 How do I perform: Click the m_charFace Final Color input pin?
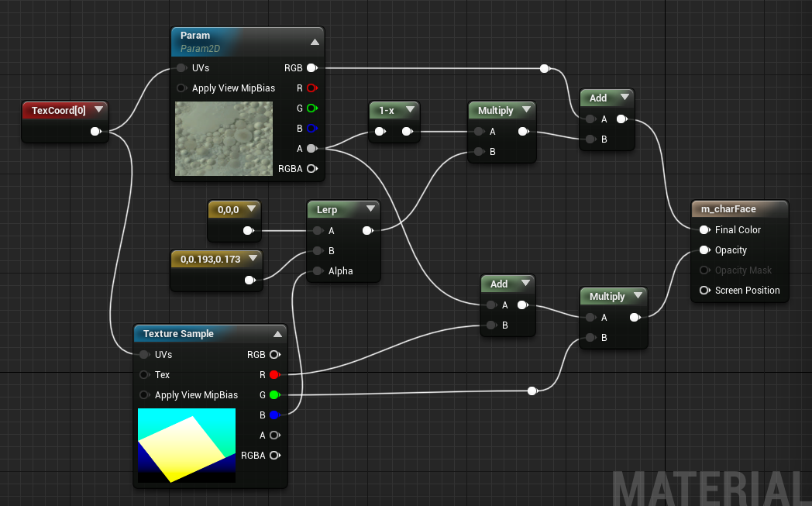705,230
